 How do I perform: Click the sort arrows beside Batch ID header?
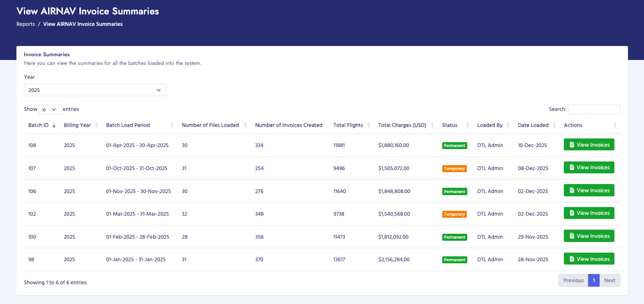coord(54,125)
